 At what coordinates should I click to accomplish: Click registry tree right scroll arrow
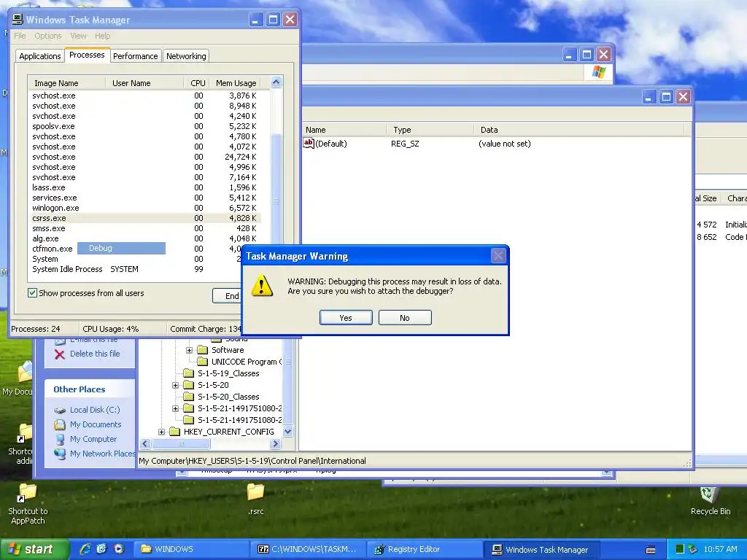275,444
